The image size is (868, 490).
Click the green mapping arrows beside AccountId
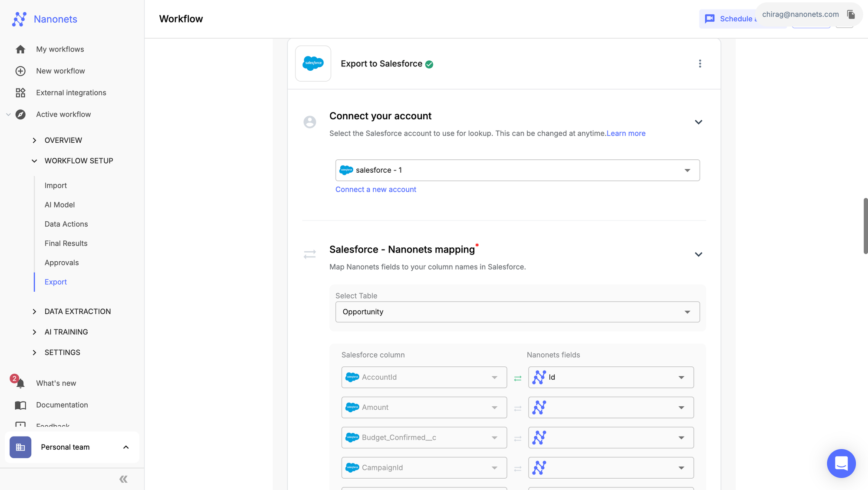[x=517, y=378]
